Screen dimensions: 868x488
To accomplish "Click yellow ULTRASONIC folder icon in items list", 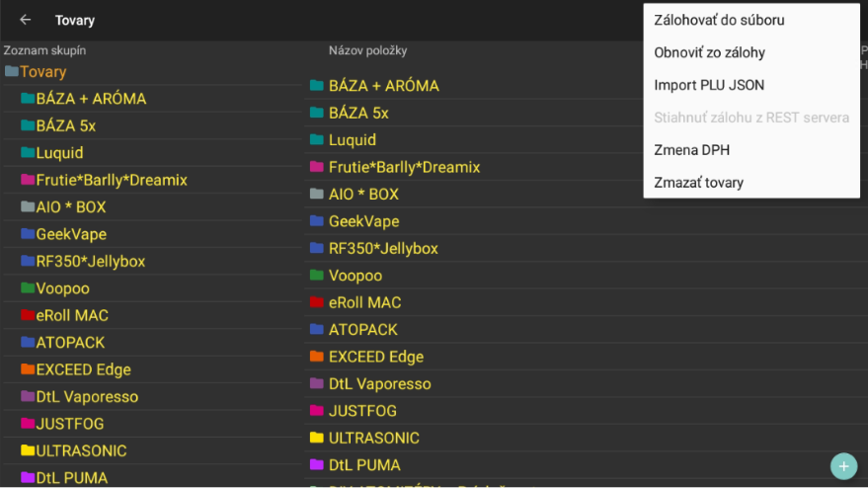I will 317,438.
